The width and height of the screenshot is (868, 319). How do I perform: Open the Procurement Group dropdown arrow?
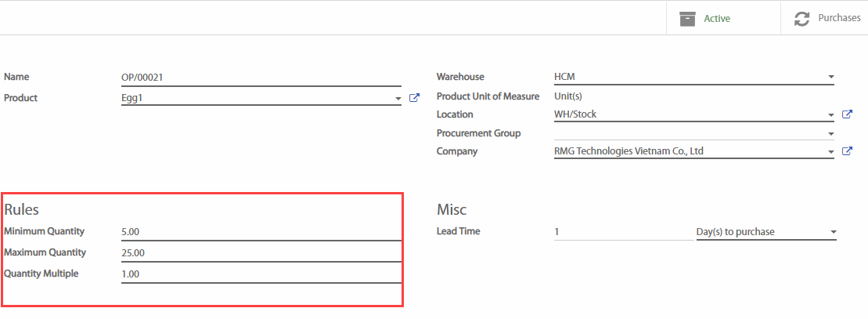pos(830,133)
